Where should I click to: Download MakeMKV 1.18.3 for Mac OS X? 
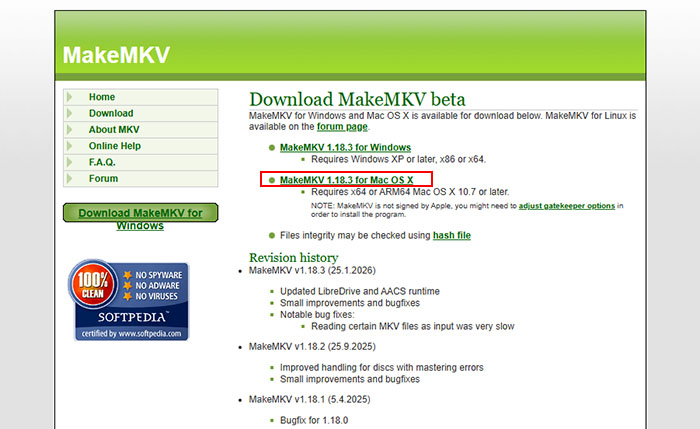pyautogui.click(x=346, y=180)
